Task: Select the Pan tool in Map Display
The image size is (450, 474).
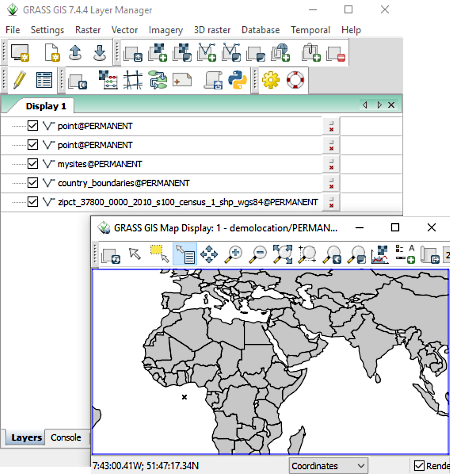Action: (209, 254)
